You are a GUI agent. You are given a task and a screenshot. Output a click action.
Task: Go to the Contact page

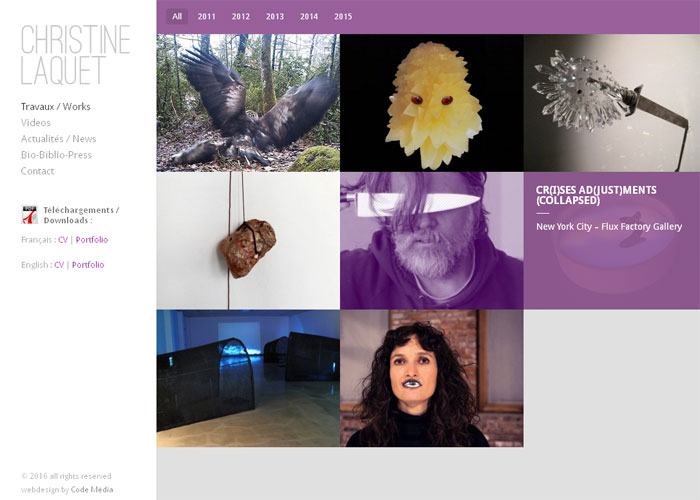(38, 171)
